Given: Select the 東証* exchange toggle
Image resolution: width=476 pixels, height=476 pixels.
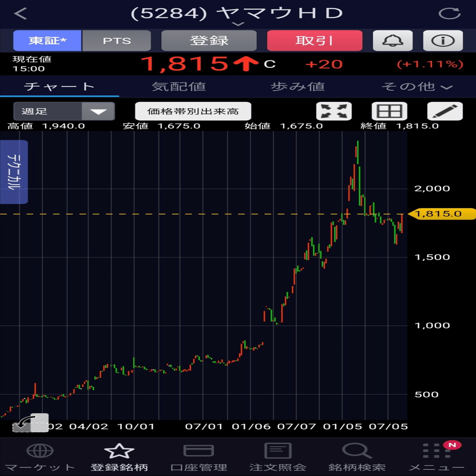Looking at the screenshot, I should [47, 41].
